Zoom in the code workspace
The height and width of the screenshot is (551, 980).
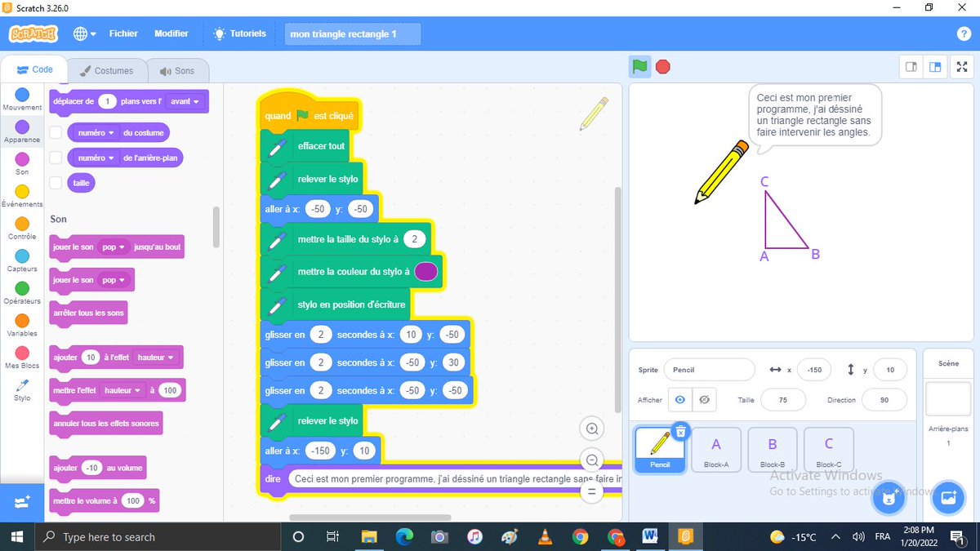point(592,429)
